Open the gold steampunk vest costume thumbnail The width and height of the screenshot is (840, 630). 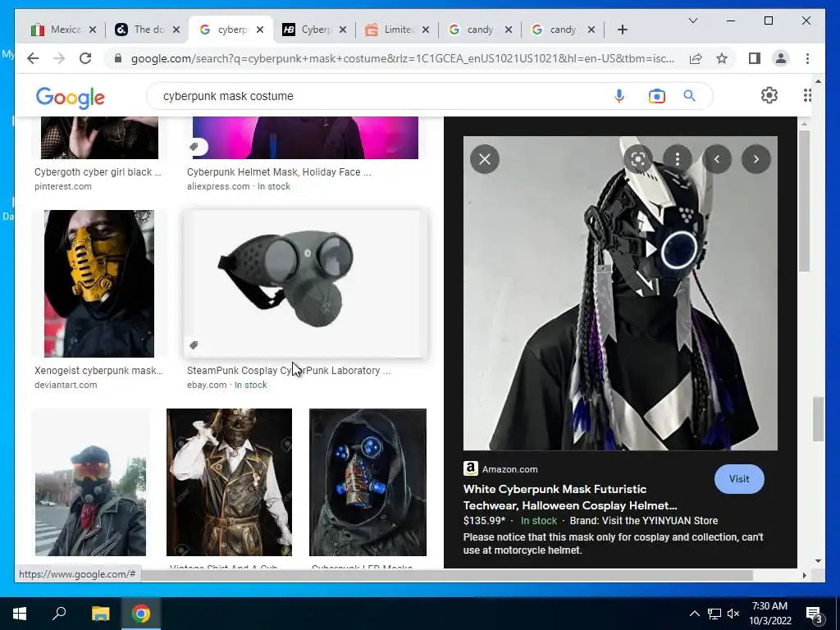[230, 482]
